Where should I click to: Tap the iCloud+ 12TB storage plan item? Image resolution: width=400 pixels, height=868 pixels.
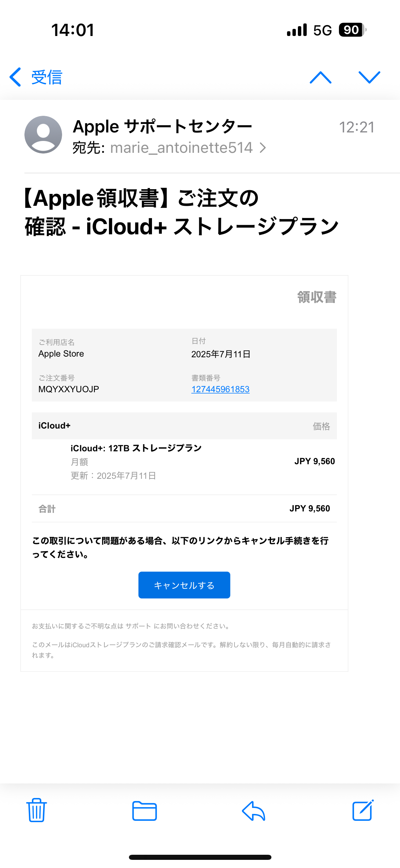136,448
